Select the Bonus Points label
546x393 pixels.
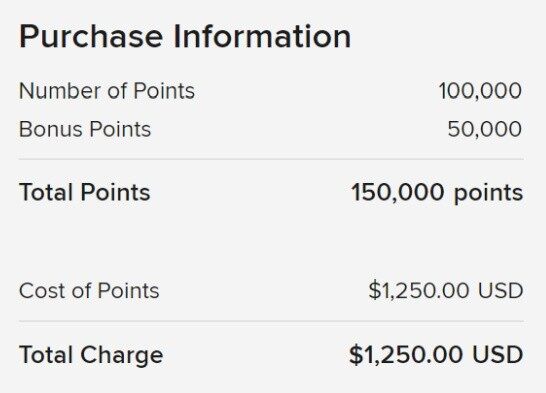(x=85, y=129)
